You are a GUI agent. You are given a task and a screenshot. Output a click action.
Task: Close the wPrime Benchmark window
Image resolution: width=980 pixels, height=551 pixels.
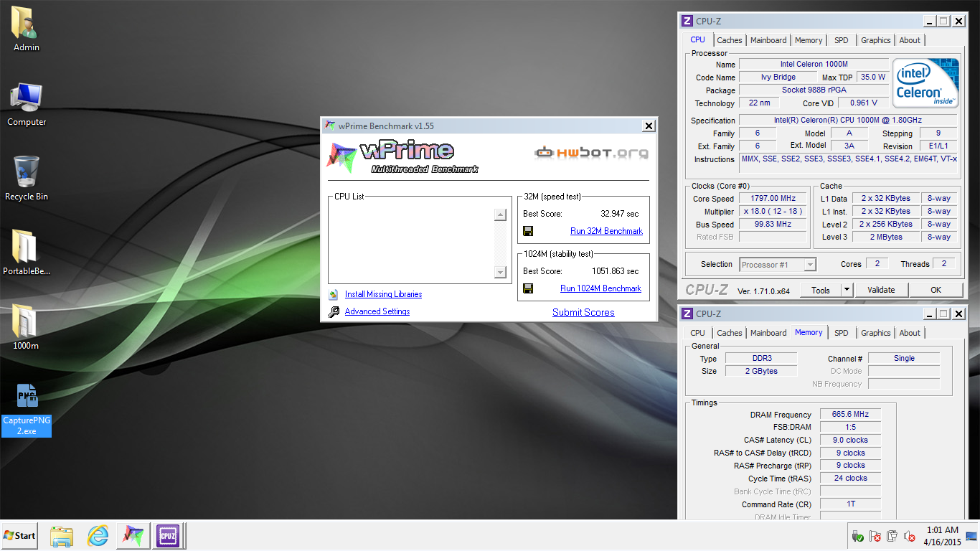[649, 126]
